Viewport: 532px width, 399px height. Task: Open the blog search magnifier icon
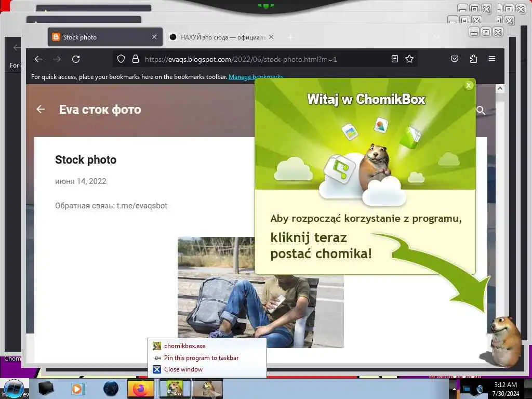coord(481,110)
